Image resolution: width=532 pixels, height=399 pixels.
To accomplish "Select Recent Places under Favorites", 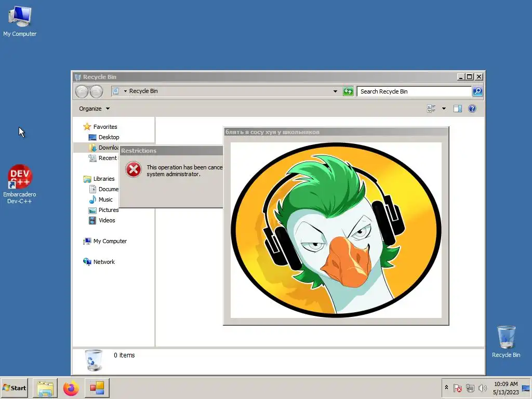I will tap(102, 158).
